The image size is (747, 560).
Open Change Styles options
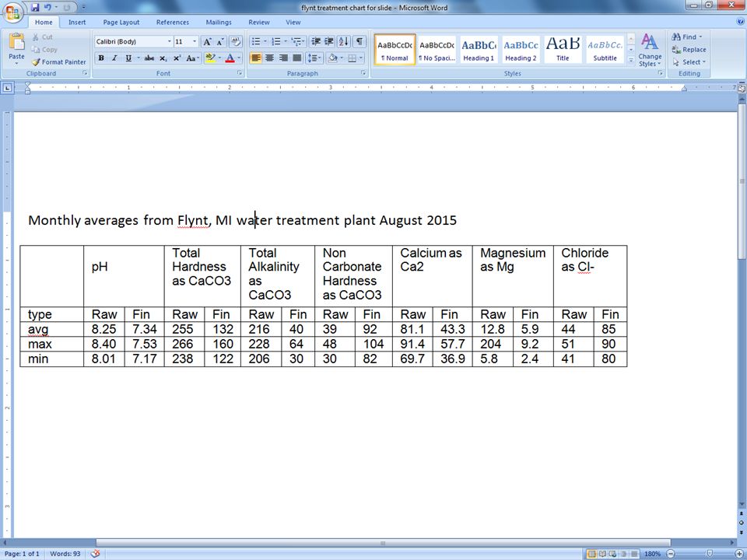point(650,51)
